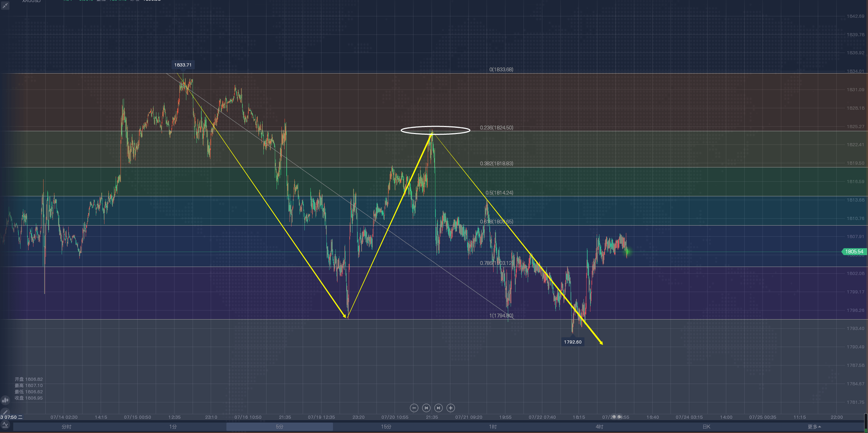Click the 07/19 12:35 time axis label
This screenshot has width=868, height=433.
(321, 417)
